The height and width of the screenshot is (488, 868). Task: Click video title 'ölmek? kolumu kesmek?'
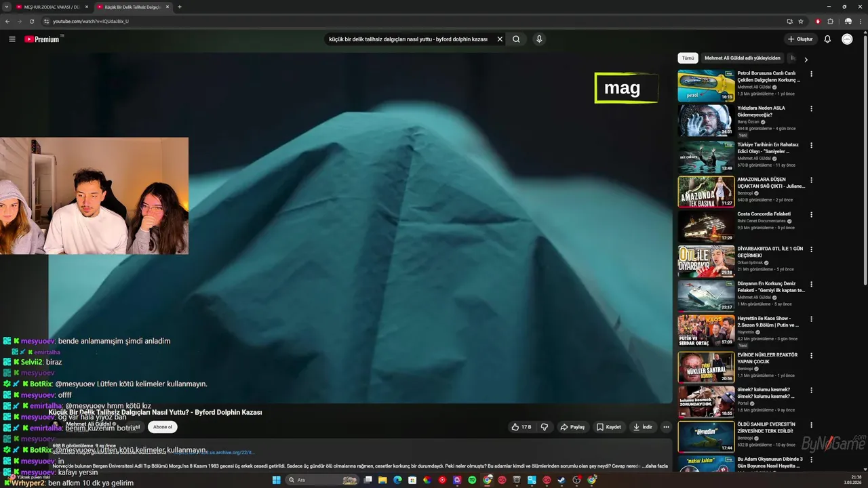pos(766,392)
